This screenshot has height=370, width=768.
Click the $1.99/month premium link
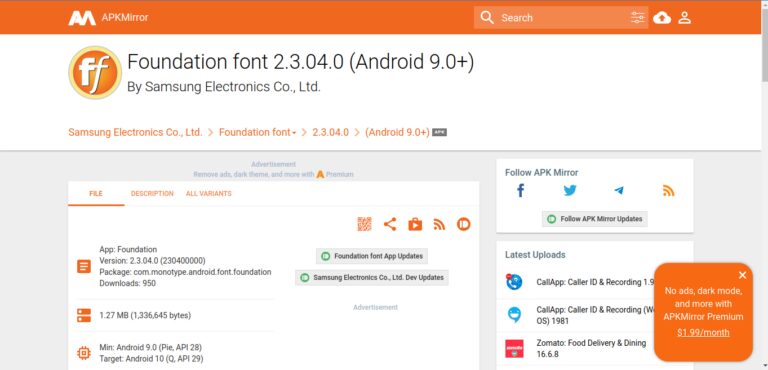pos(703,332)
